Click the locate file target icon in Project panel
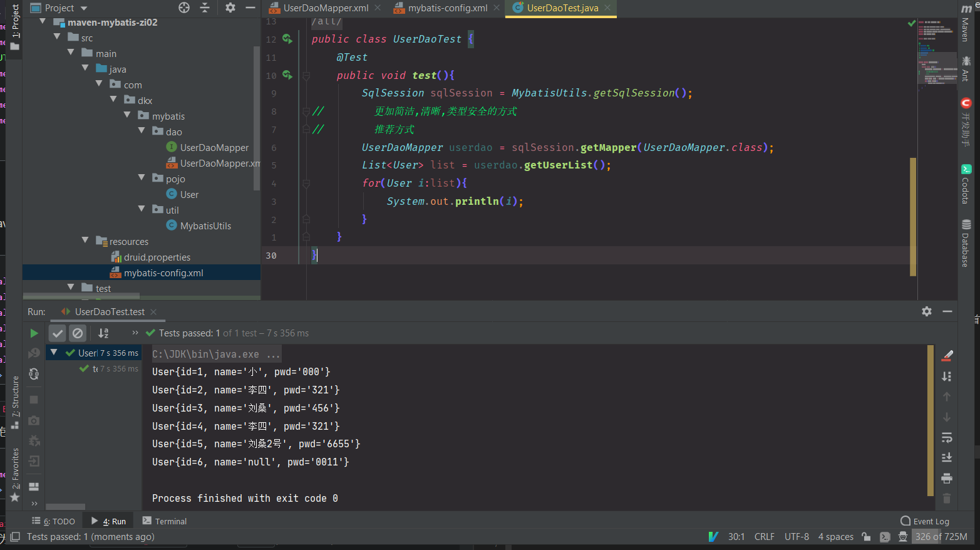This screenshot has width=980, height=550. coord(183,8)
